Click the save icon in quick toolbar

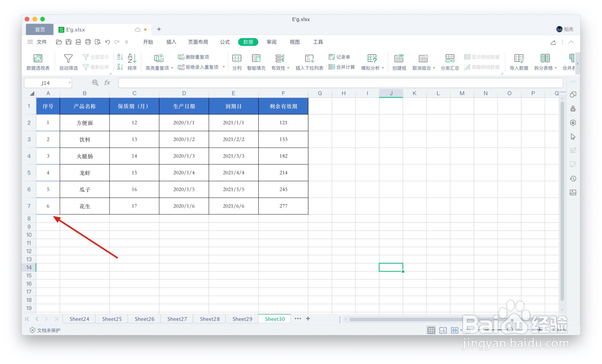pos(69,42)
